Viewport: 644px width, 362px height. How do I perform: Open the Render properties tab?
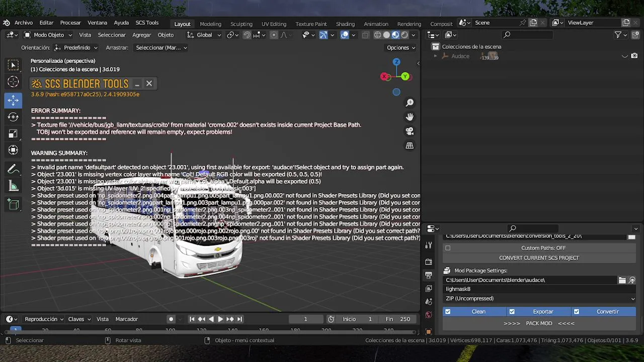tap(429, 262)
